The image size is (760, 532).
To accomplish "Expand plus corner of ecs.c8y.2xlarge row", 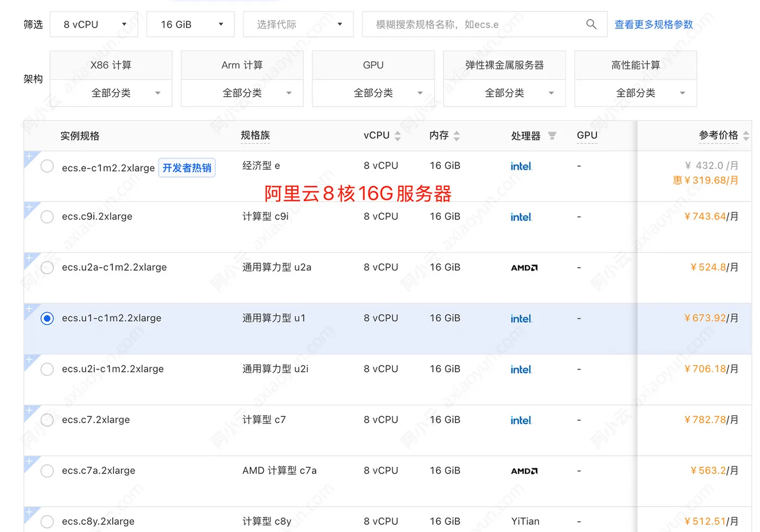I will [x=29, y=512].
